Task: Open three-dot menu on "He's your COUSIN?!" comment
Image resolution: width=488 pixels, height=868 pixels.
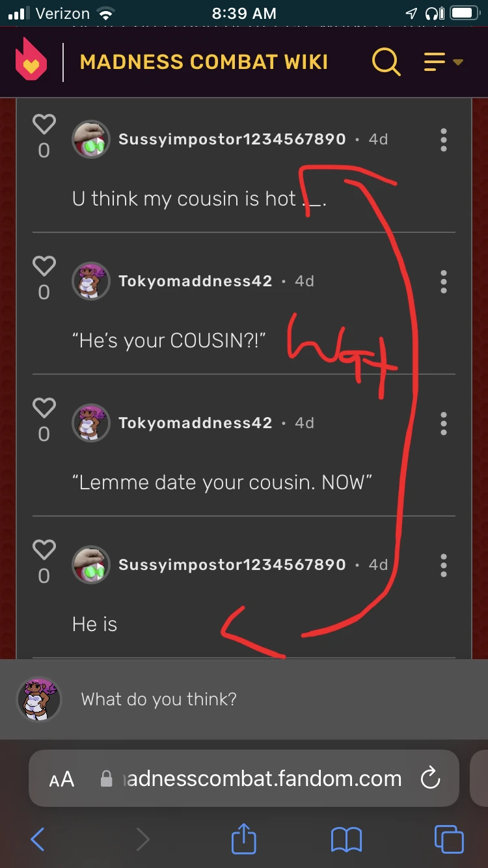Action: coord(444,281)
